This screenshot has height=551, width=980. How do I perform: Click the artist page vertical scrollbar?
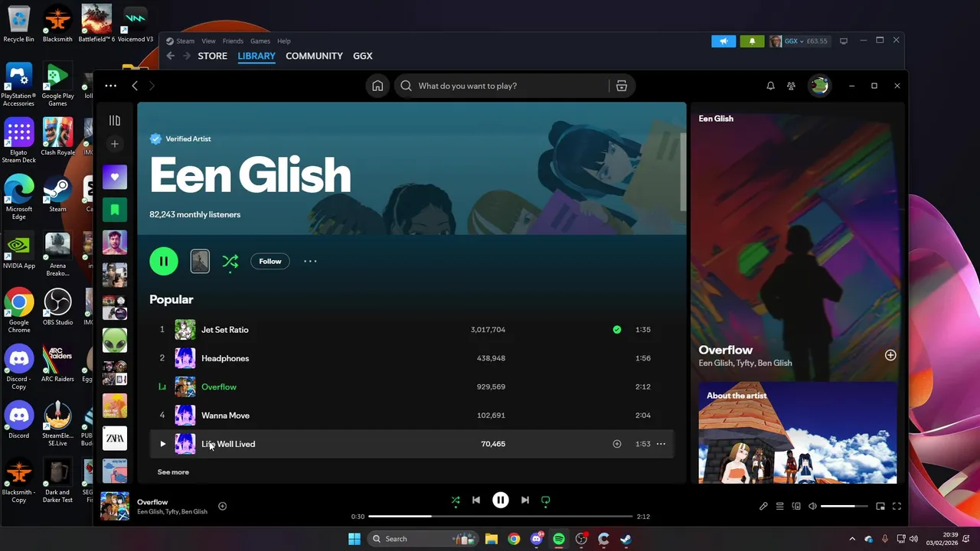[x=683, y=171]
